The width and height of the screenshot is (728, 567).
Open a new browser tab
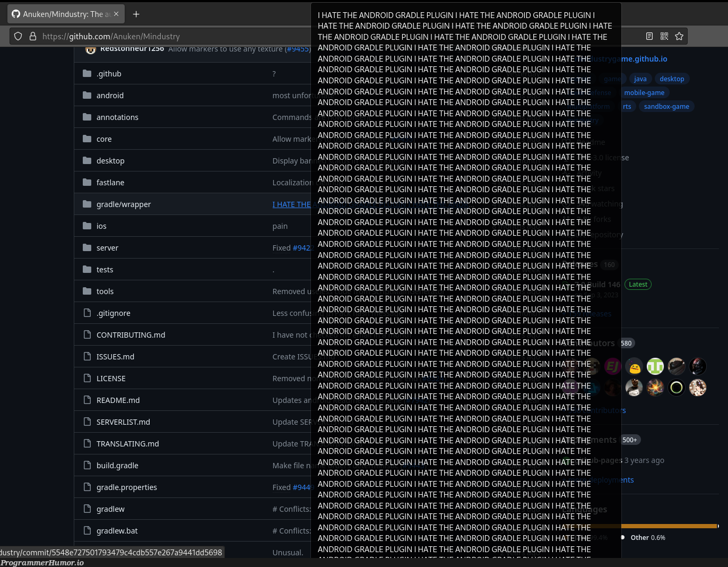(x=136, y=14)
